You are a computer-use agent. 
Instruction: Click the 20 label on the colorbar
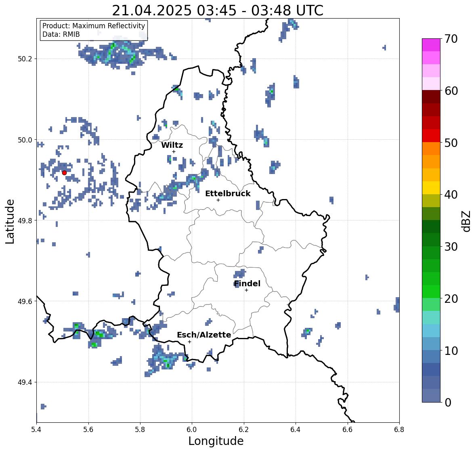451,299
